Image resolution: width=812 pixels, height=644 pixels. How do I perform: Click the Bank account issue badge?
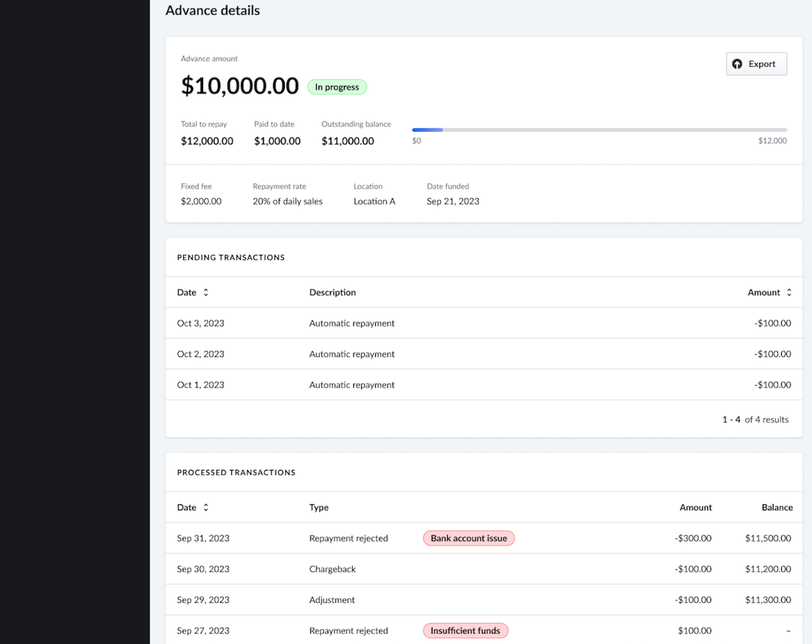tap(469, 539)
